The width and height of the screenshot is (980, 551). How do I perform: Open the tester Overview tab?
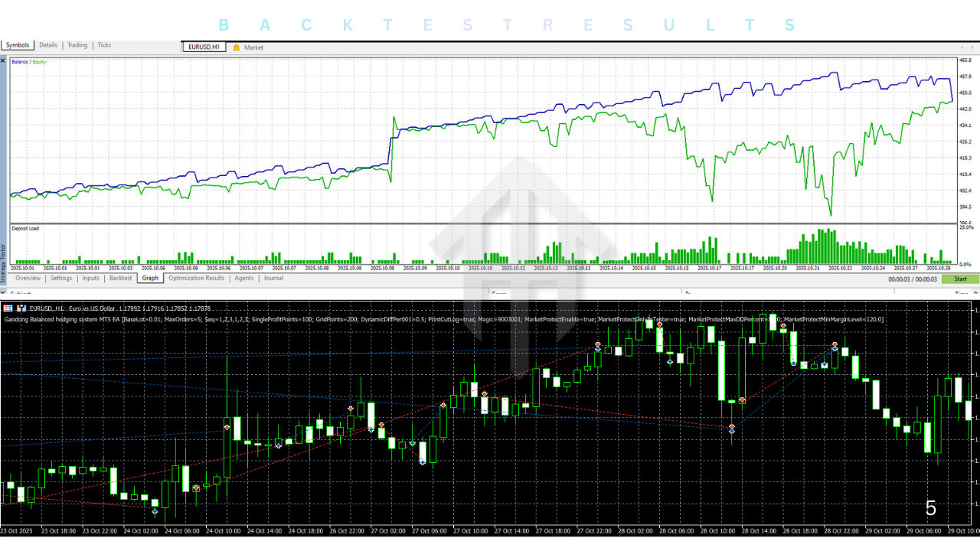pos(28,279)
